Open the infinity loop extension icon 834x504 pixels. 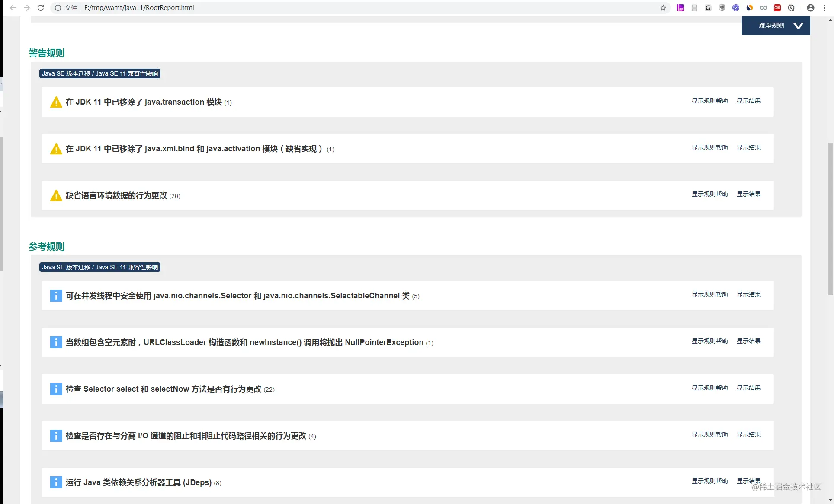point(763,8)
